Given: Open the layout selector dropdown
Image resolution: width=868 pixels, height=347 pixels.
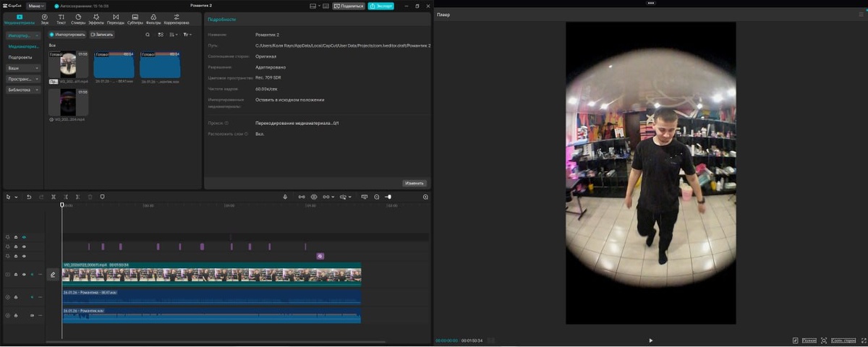Looking at the screenshot, I should point(314,6).
